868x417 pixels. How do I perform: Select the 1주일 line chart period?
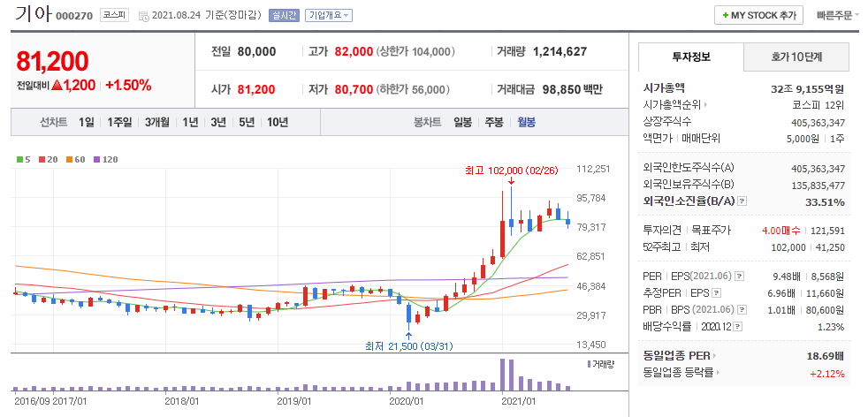[119, 122]
